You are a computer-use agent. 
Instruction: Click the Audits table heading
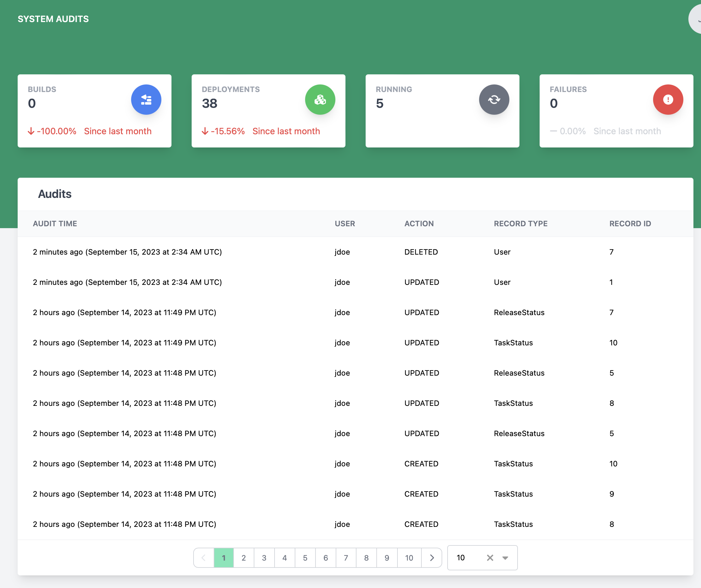[x=55, y=194]
